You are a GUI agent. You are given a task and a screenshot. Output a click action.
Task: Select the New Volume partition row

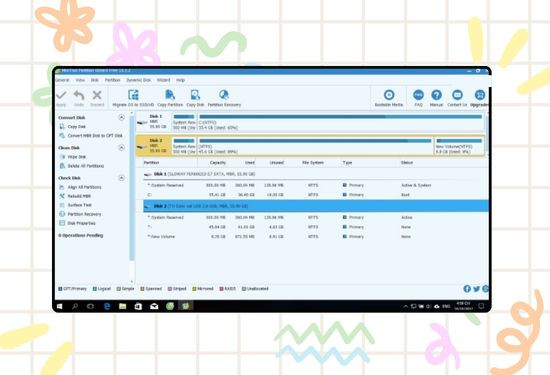(316, 237)
